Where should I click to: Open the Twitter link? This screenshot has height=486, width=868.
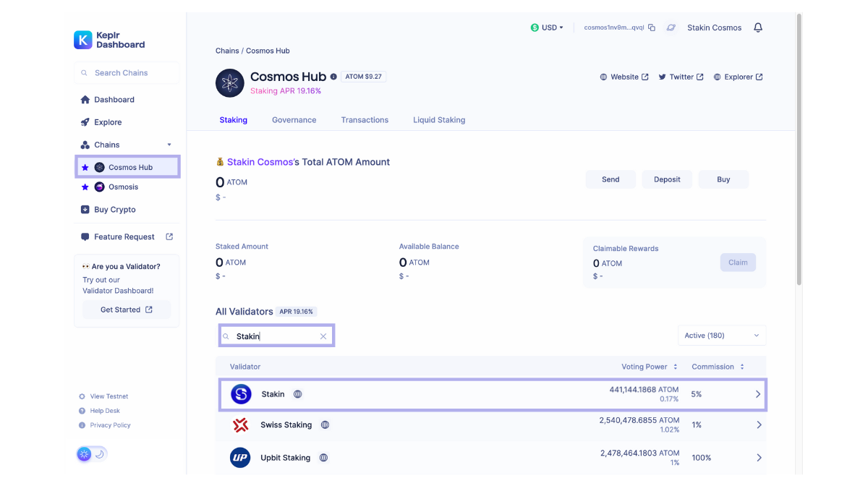[x=681, y=77]
